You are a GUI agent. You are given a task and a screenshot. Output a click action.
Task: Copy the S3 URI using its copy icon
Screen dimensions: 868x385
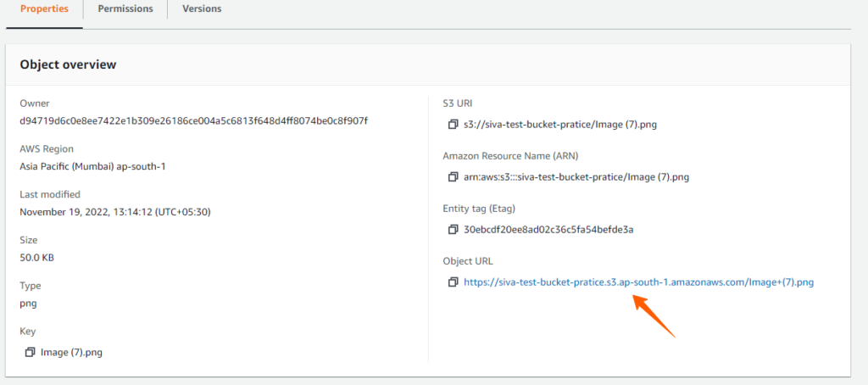pyautogui.click(x=453, y=125)
